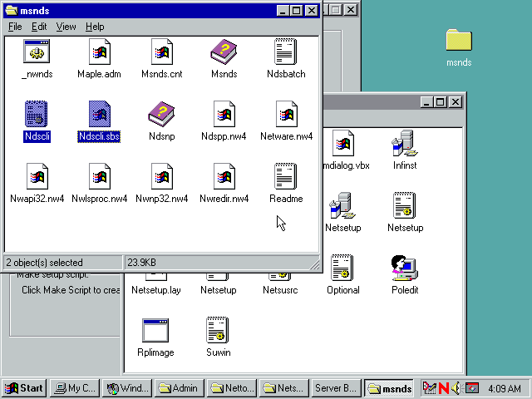Open the Help menu in msnds window
Image resolution: width=532 pixels, height=399 pixels.
tap(95, 27)
